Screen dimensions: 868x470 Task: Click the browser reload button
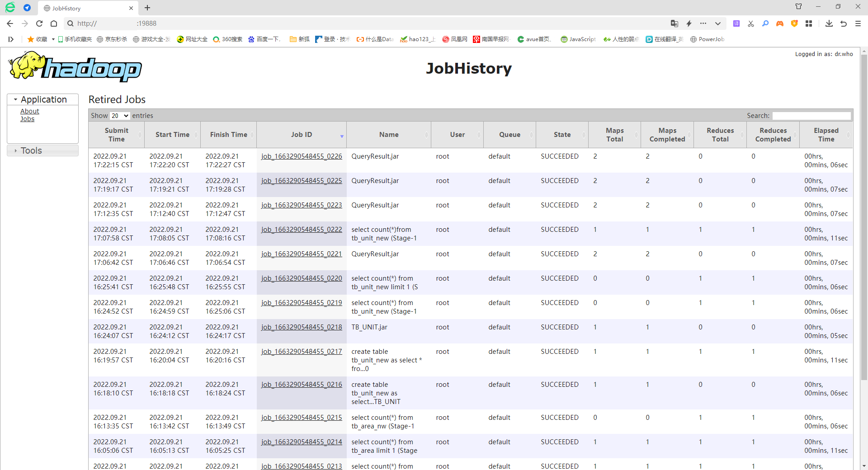coord(39,23)
